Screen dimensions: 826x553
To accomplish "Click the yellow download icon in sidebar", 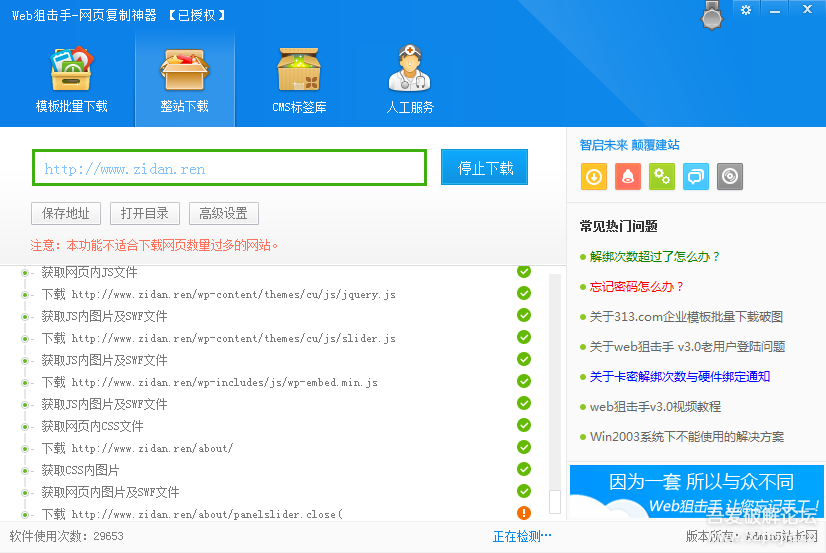I will pyautogui.click(x=593, y=177).
